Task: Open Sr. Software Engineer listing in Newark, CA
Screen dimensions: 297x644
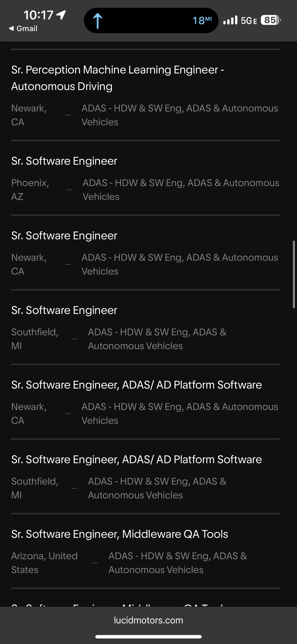Action: click(146, 253)
